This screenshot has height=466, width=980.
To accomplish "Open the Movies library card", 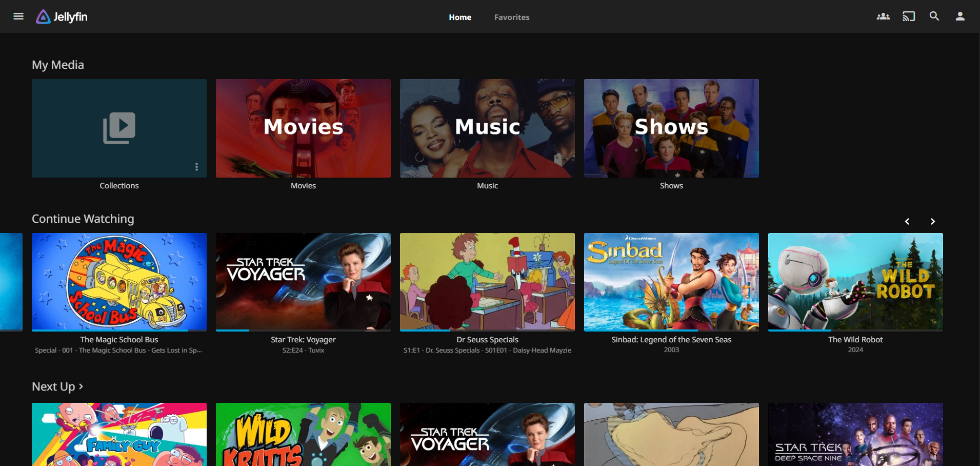I will [x=303, y=128].
